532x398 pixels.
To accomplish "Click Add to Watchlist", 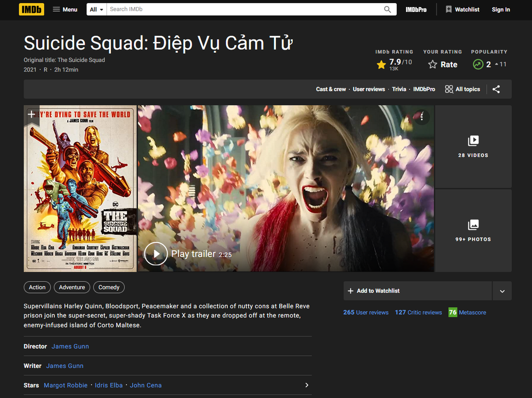I will (418, 291).
